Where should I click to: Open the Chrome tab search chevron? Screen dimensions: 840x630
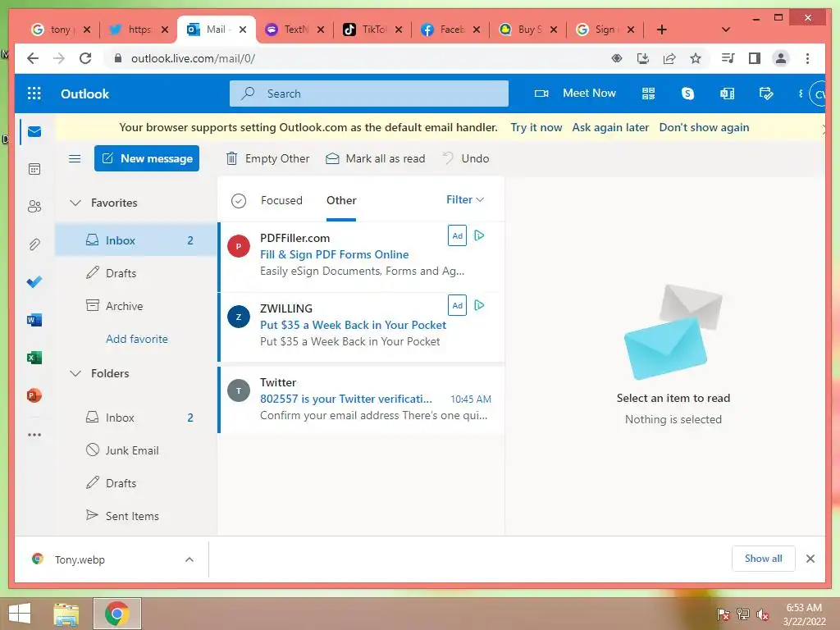click(x=726, y=30)
